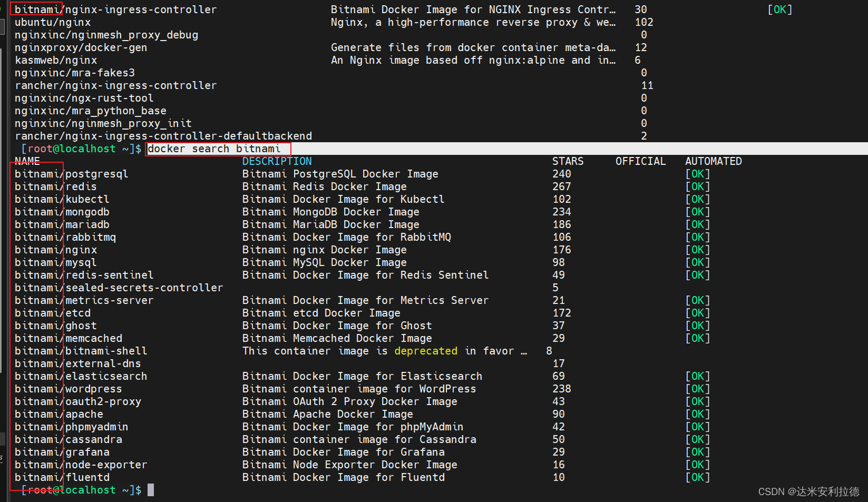Click the final shell prompt cursor block
The width and height of the screenshot is (868, 502).
click(x=151, y=490)
